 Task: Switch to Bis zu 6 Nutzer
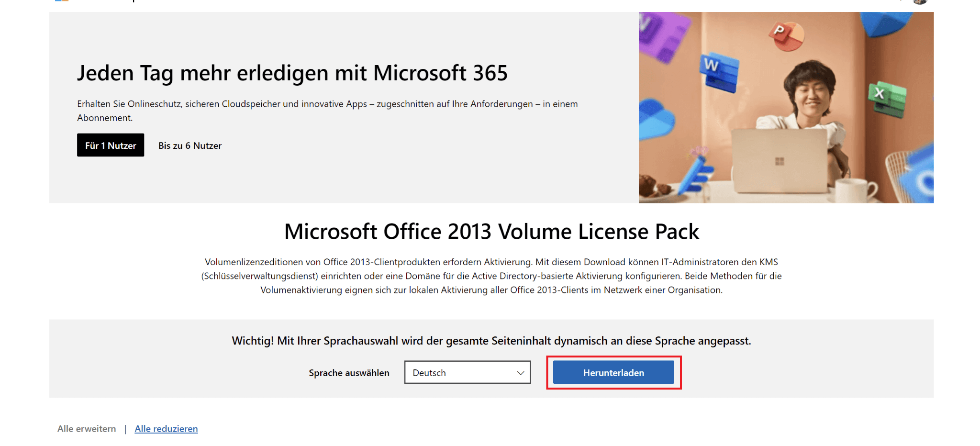tap(189, 145)
